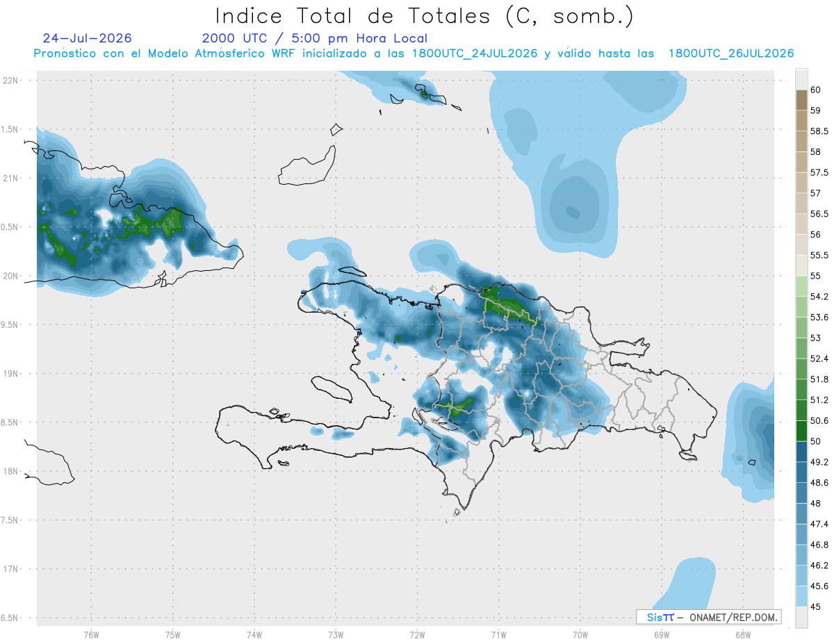
Task: Select the 76W longitude label
Action: click(x=91, y=634)
